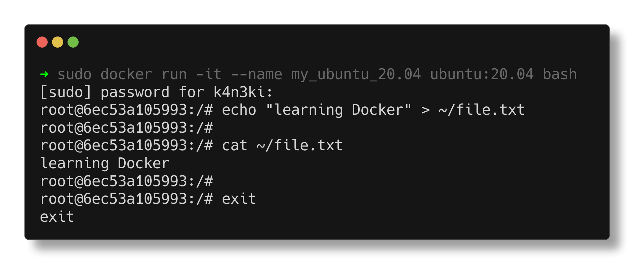This screenshot has width=644, height=274.
Task: Click the sudo password prompt line
Action: (x=156, y=92)
